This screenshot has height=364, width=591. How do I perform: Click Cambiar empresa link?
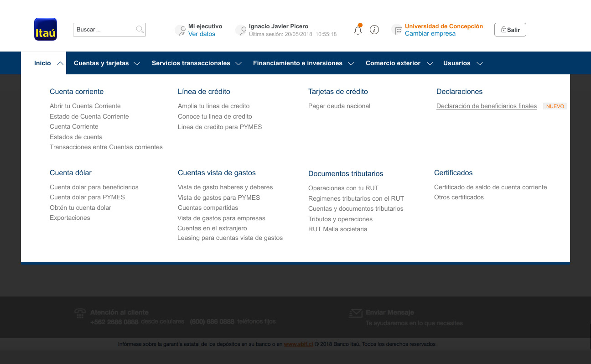430,33
